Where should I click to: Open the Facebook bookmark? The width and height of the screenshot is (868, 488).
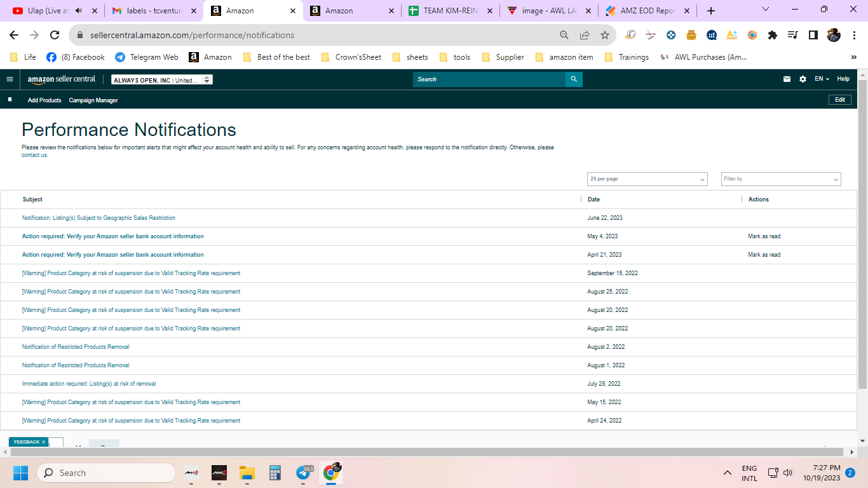76,57
